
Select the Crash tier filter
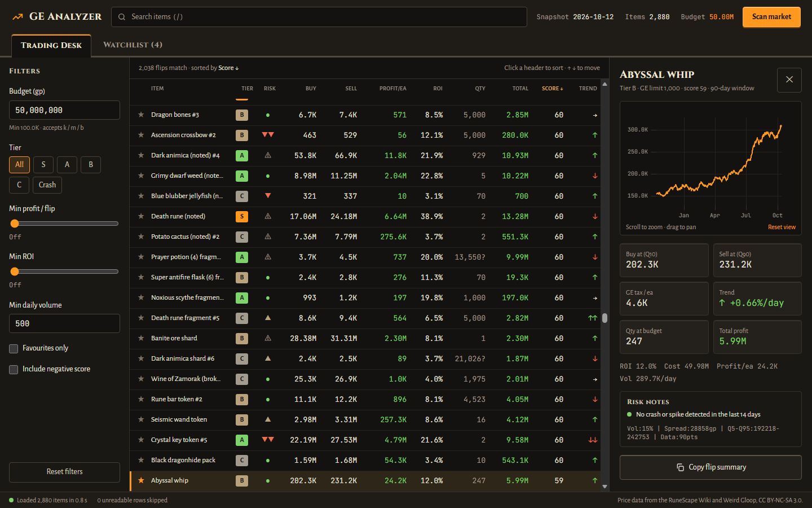tap(47, 185)
